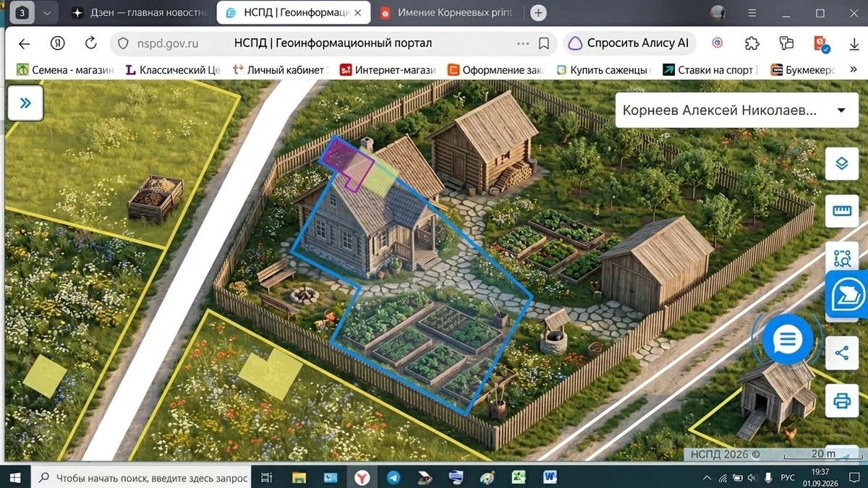The height and width of the screenshot is (488, 868).
Task: Expand the left side panel with double-chevron button
Action: click(25, 103)
